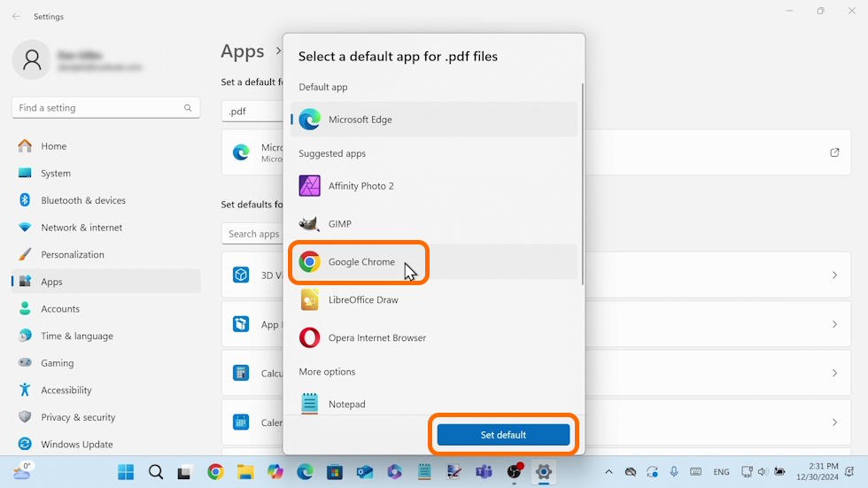Open Task View from taskbar
868x488 pixels.
(184, 472)
